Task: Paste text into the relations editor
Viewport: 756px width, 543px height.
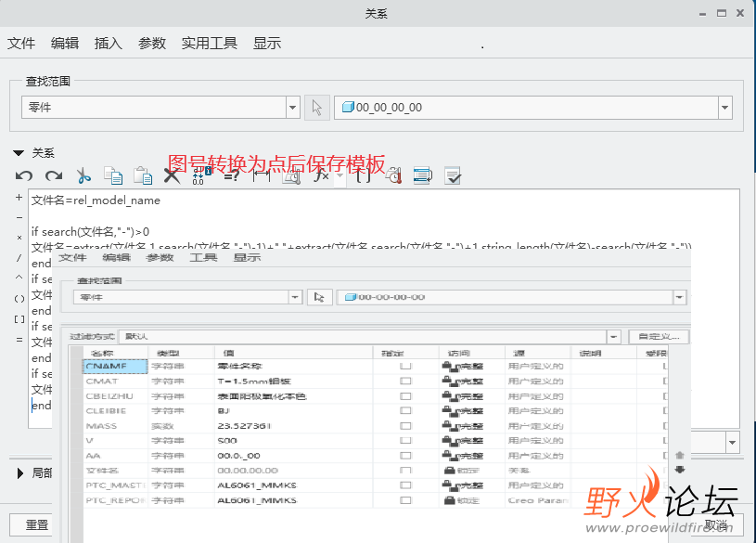Action: point(143,175)
